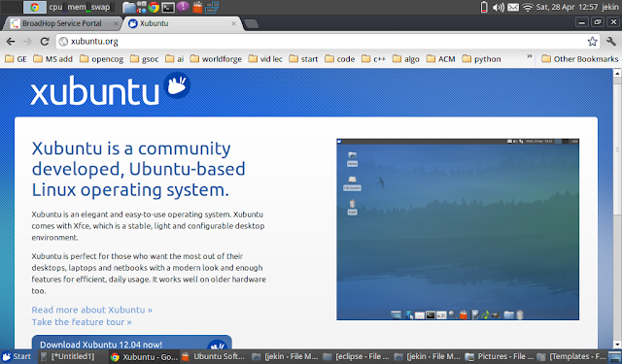
Task: Open the mail envelope indicator
Action: click(513, 7)
